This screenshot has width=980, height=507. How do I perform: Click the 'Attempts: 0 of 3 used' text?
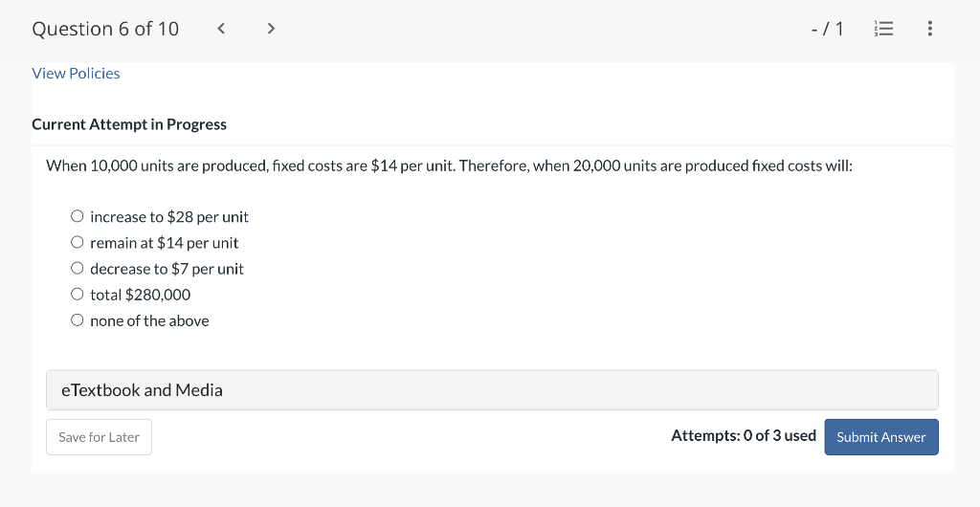[x=743, y=436]
